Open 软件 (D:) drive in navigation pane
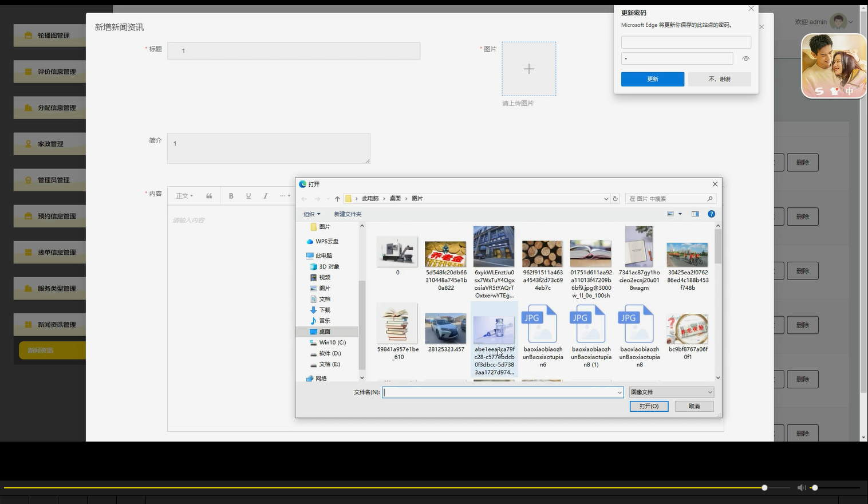 tap(325, 353)
